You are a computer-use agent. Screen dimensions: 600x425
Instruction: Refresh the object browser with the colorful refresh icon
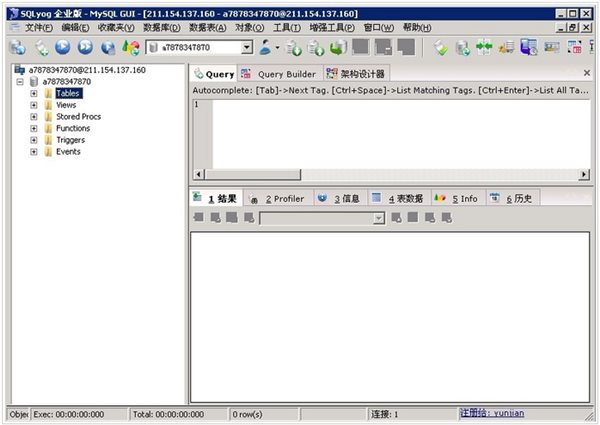[x=131, y=47]
